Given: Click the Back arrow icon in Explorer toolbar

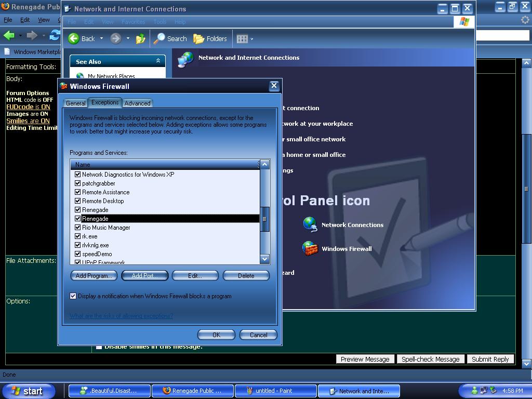Looking at the screenshot, I should click(x=74, y=38).
